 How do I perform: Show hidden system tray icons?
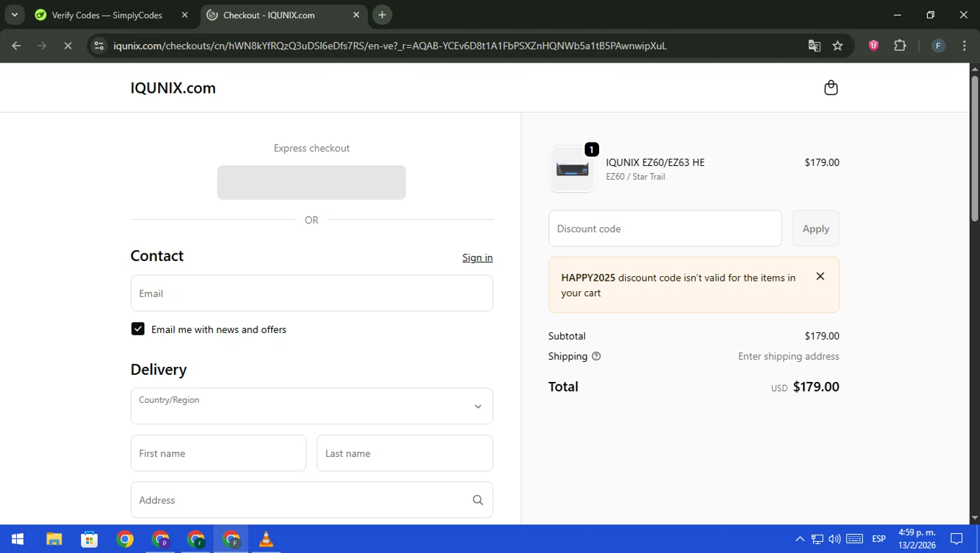pyautogui.click(x=800, y=539)
